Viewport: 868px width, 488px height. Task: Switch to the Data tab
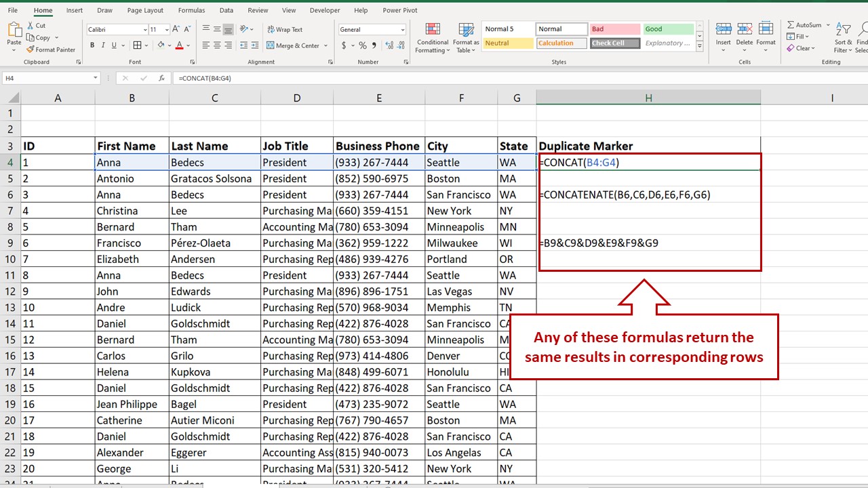[x=226, y=10]
